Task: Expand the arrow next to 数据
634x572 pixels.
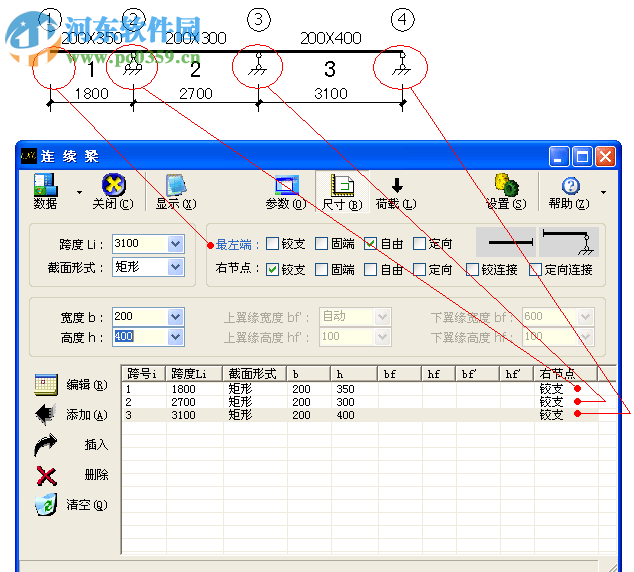Action: (x=79, y=192)
